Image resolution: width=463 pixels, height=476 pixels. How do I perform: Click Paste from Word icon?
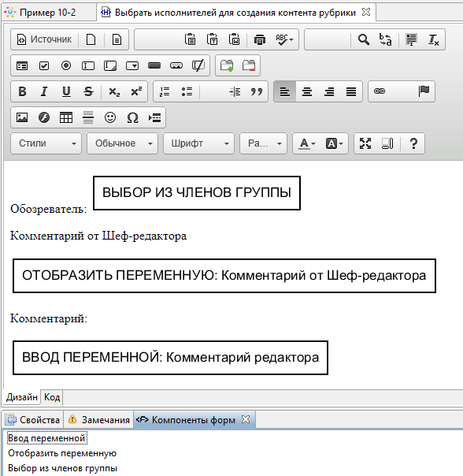pyautogui.click(x=234, y=39)
